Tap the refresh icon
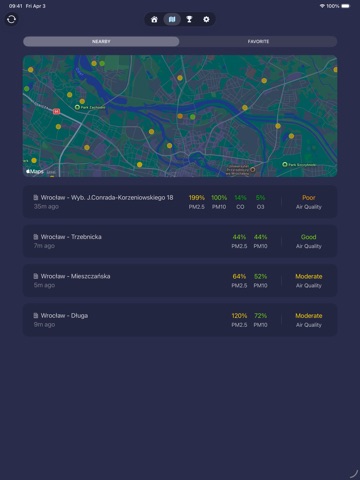360x480 pixels. pyautogui.click(x=11, y=19)
